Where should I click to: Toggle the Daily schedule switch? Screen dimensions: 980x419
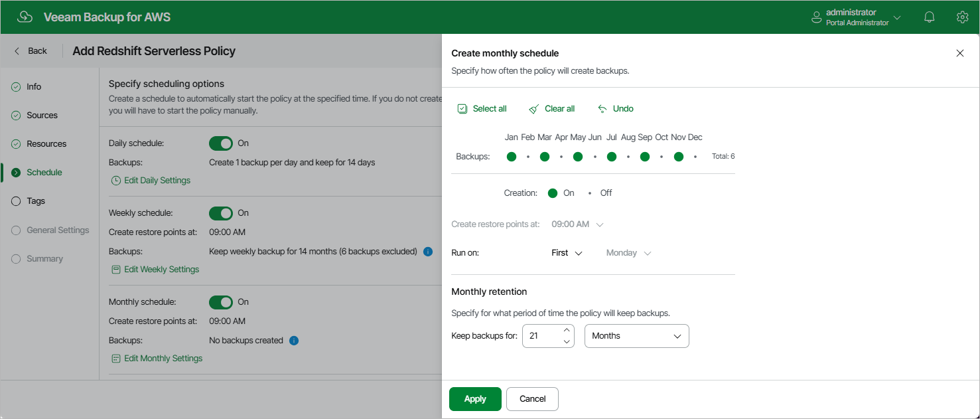221,143
